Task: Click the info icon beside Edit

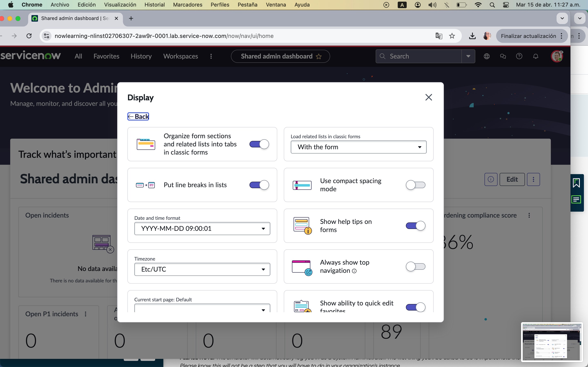Action: click(491, 179)
